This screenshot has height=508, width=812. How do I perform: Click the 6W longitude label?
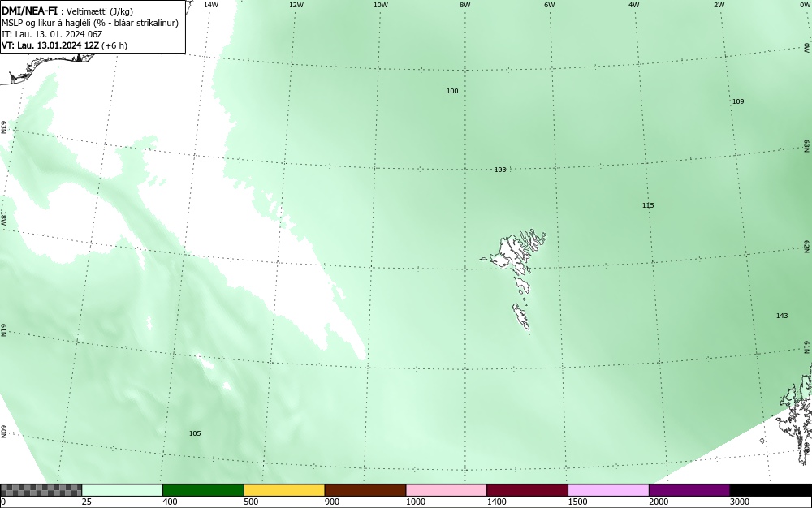pos(550,5)
